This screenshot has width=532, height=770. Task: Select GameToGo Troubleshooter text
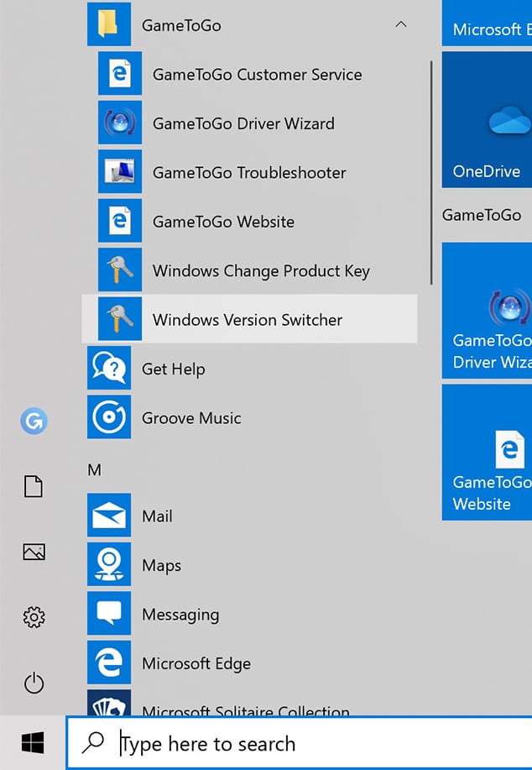(x=249, y=172)
